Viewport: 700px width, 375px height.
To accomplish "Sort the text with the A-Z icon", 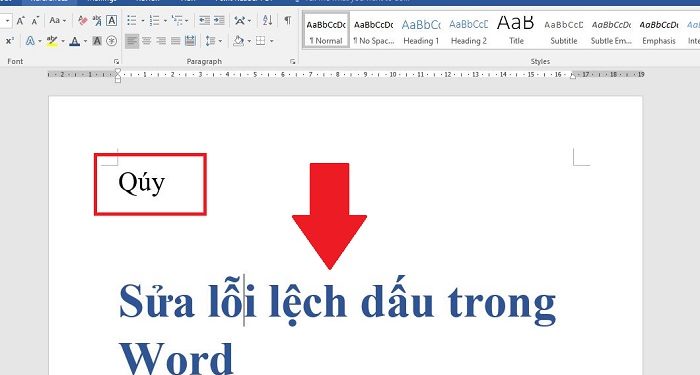I will [x=267, y=21].
